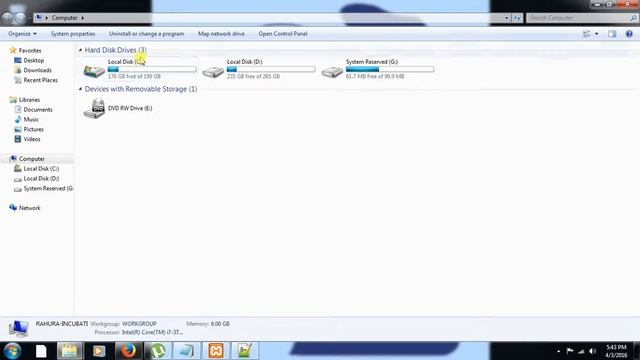The height and width of the screenshot is (360, 640).
Task: Open Videos library
Action: coord(32,139)
